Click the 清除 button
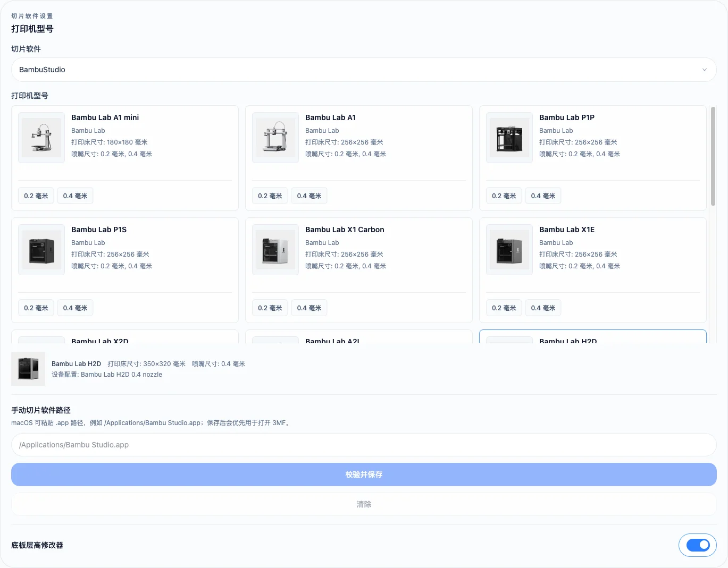Viewport: 728px width, 568px height. click(x=364, y=504)
